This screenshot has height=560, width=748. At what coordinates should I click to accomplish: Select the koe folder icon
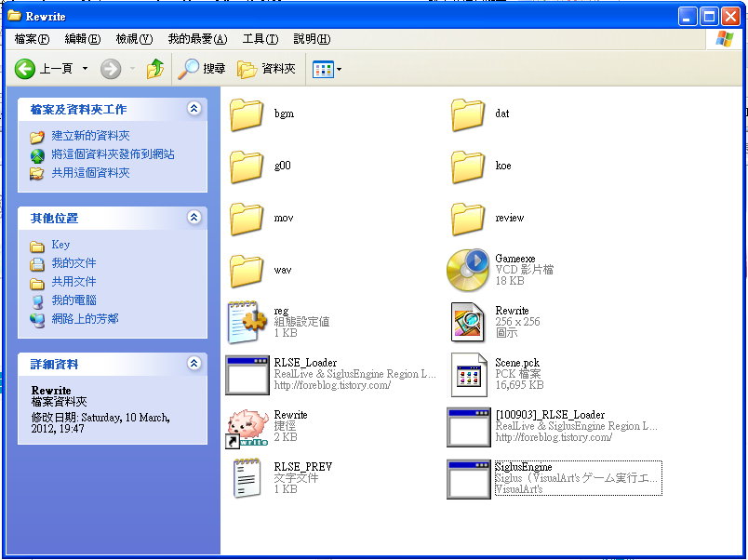pyautogui.click(x=467, y=167)
